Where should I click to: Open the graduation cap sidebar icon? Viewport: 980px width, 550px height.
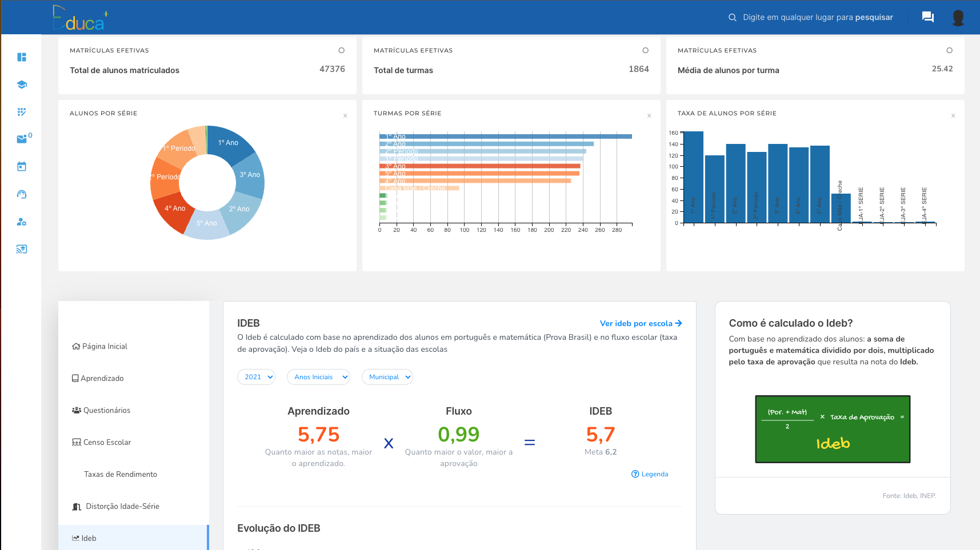(x=22, y=85)
